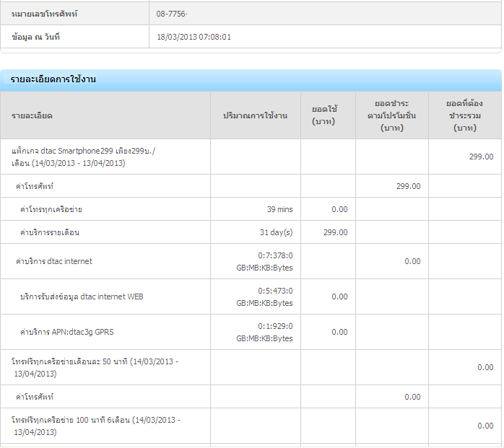Viewport: 504px width, 448px height.
Task: Click the หมายเลขโทรศัพท์ label
Action: coord(45,14)
